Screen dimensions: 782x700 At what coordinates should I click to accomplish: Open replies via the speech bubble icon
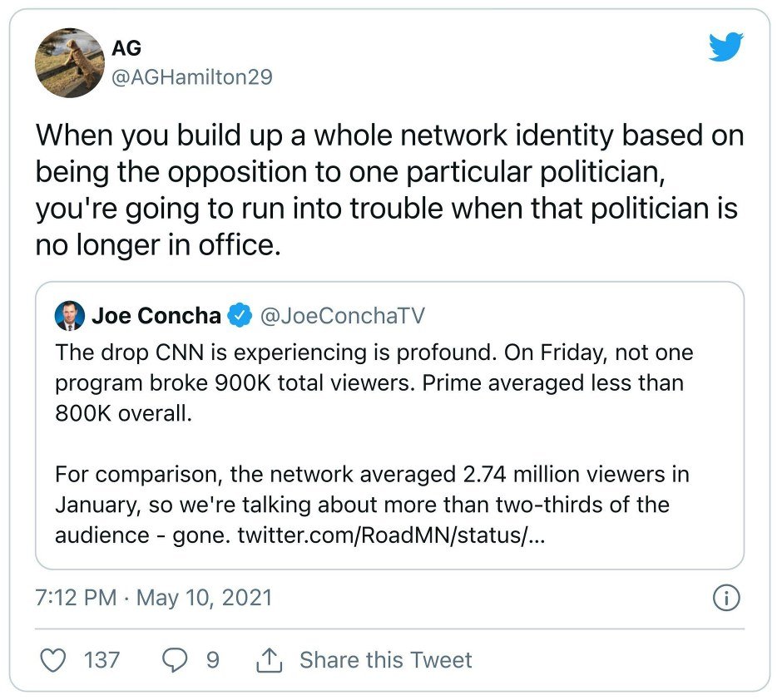click(x=176, y=660)
